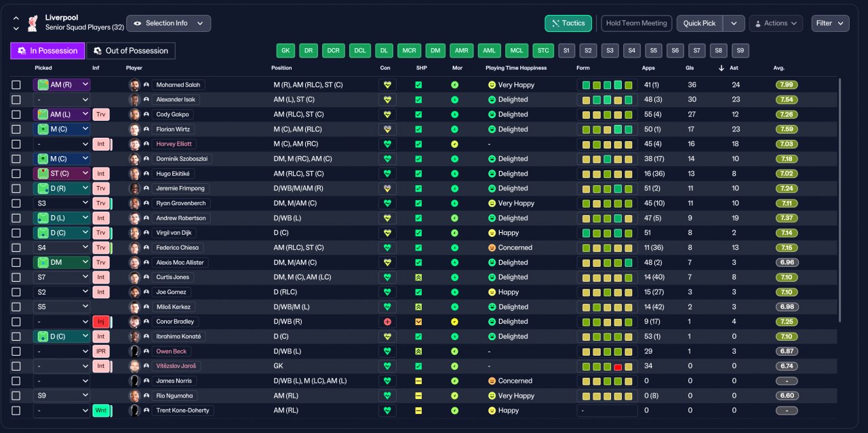868x433 pixels.
Task: Click the Int info badge for Harvey Elliott
Action: [x=101, y=144]
